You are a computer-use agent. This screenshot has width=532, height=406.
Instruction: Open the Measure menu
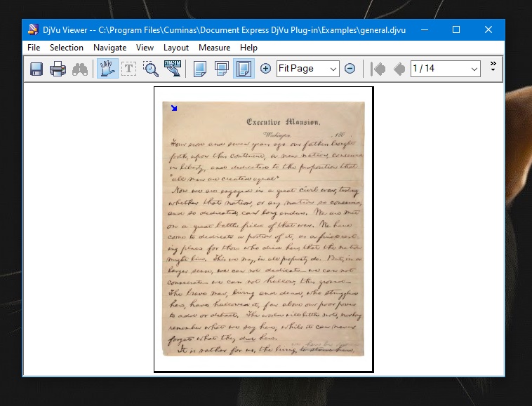tap(215, 48)
